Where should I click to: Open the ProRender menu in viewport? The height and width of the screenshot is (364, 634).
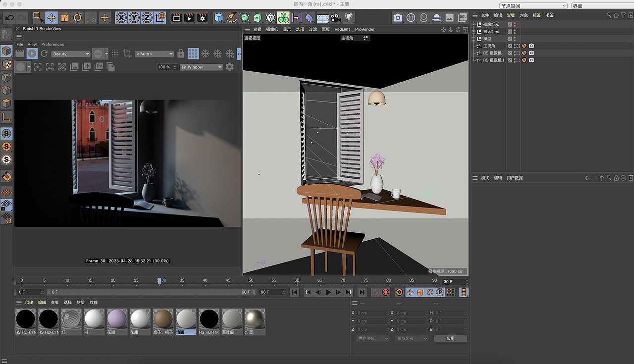pyautogui.click(x=365, y=30)
